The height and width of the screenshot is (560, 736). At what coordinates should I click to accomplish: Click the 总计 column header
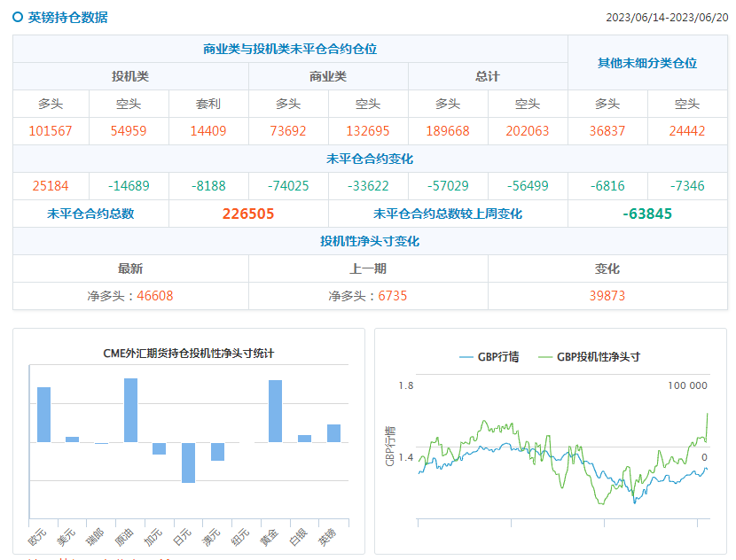[488, 76]
